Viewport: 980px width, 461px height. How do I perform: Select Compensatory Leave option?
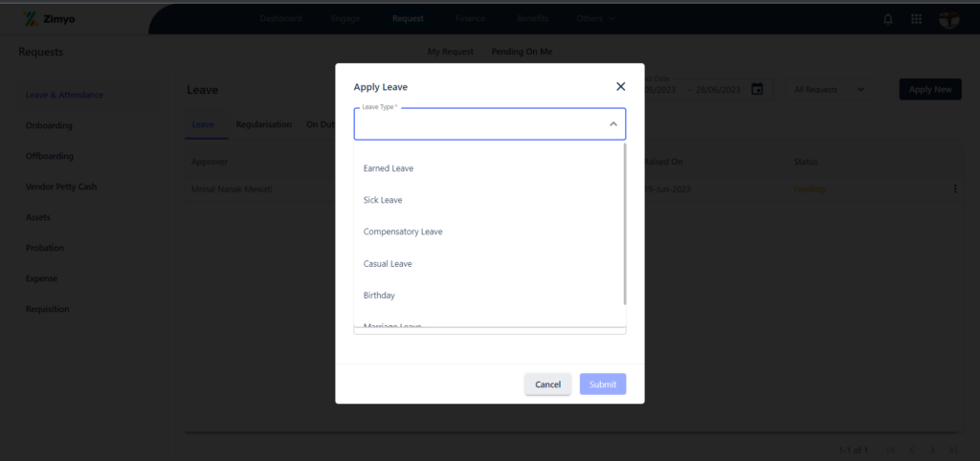(x=489, y=231)
